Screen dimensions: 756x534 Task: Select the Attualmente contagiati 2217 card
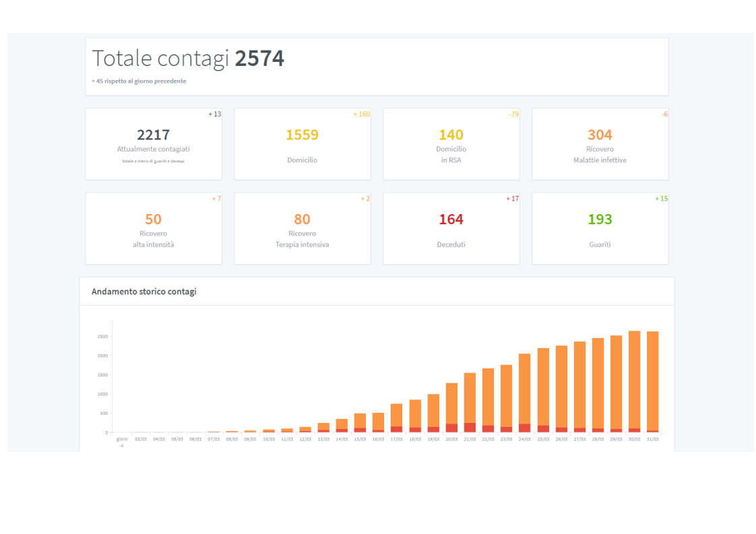tap(154, 143)
